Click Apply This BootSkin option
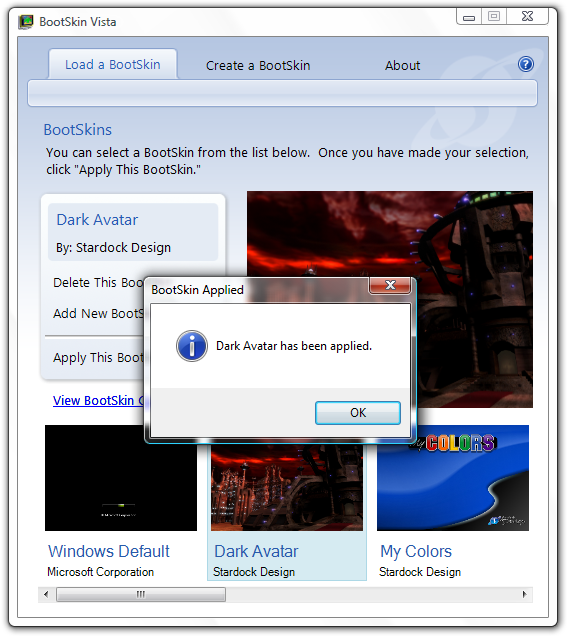 click(x=98, y=357)
